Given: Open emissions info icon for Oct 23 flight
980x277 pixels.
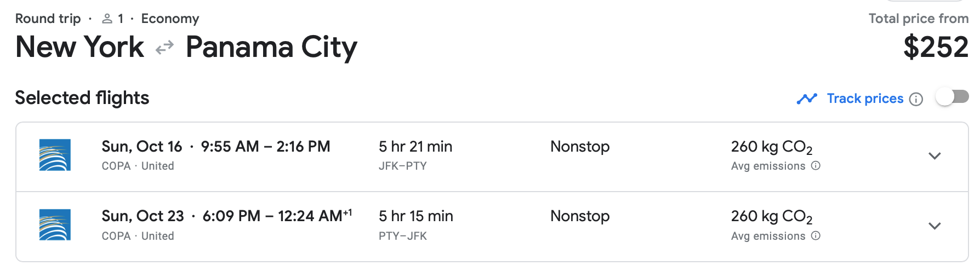Looking at the screenshot, I should click(816, 236).
